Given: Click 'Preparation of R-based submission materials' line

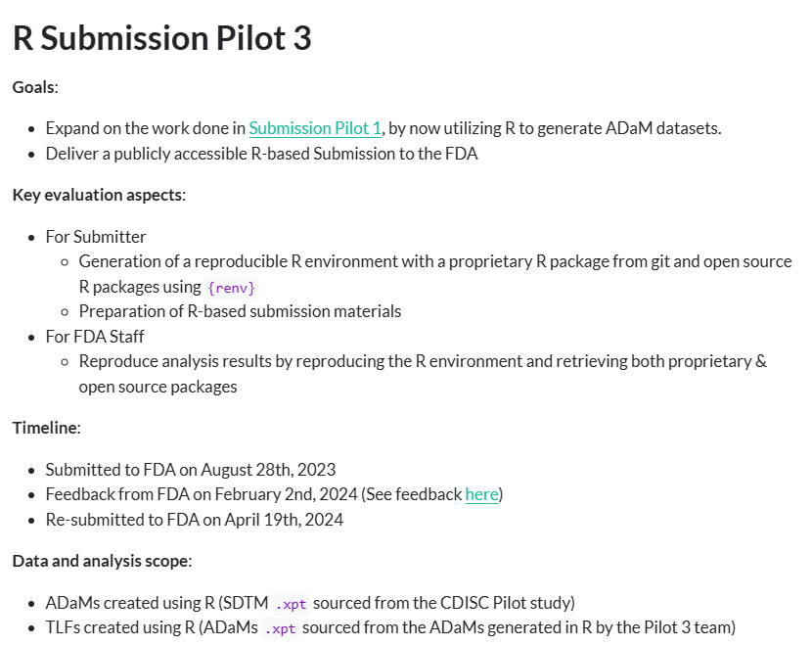Looking at the screenshot, I should tap(240, 311).
